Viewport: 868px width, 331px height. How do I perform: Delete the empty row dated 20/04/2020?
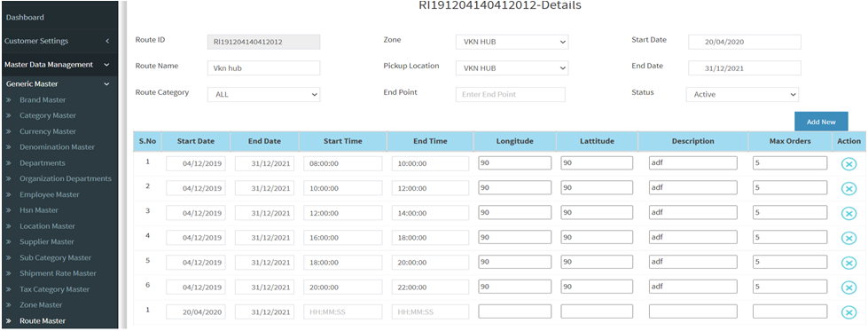(848, 312)
